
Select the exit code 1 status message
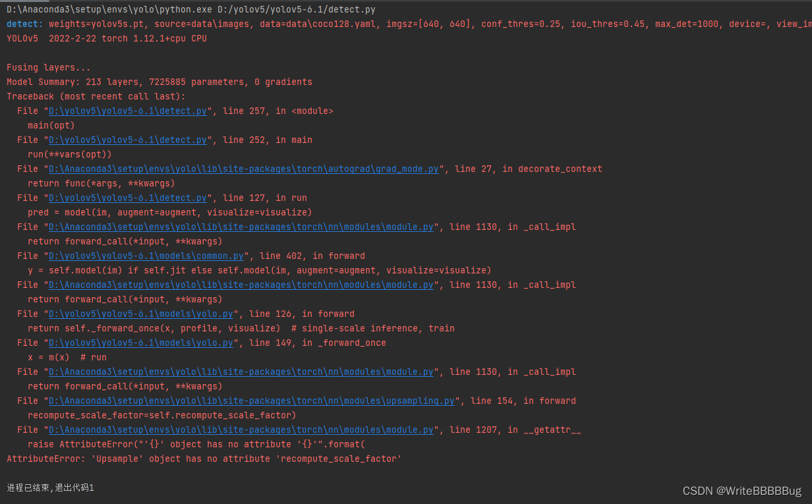50,488
